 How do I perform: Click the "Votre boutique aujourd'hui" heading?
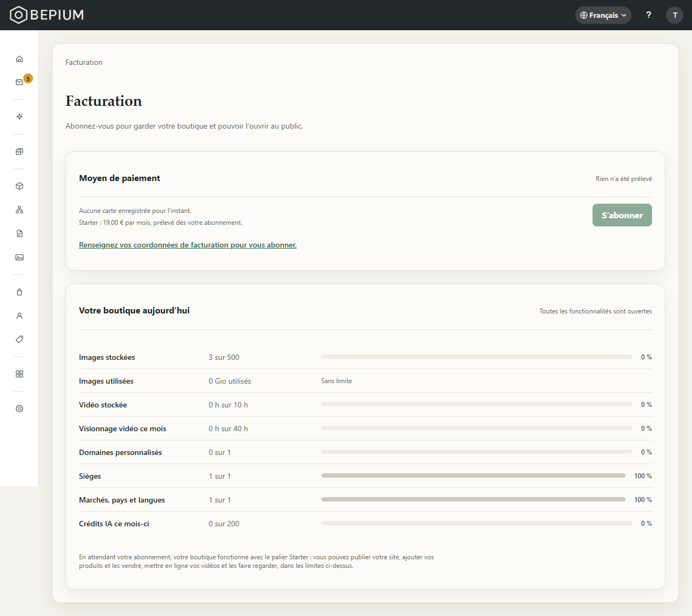(x=134, y=311)
